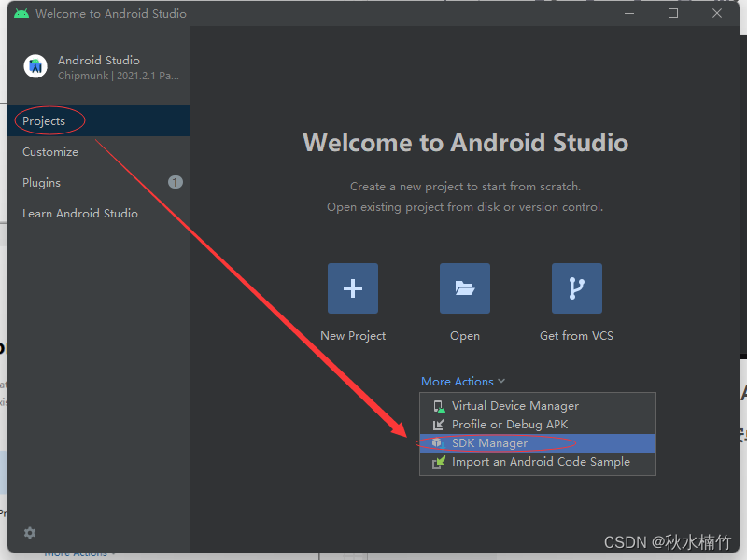747x560 pixels.
Task: Click the Get from VCS label
Action: click(x=576, y=336)
